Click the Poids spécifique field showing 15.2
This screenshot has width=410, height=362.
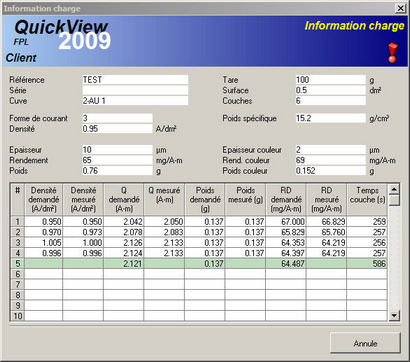click(331, 118)
